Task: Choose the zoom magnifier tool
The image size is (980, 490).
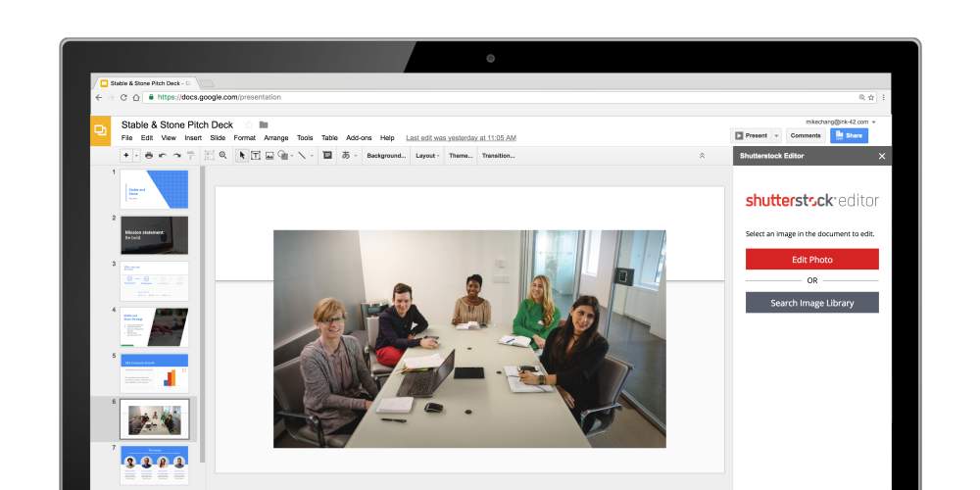Action: [x=223, y=156]
